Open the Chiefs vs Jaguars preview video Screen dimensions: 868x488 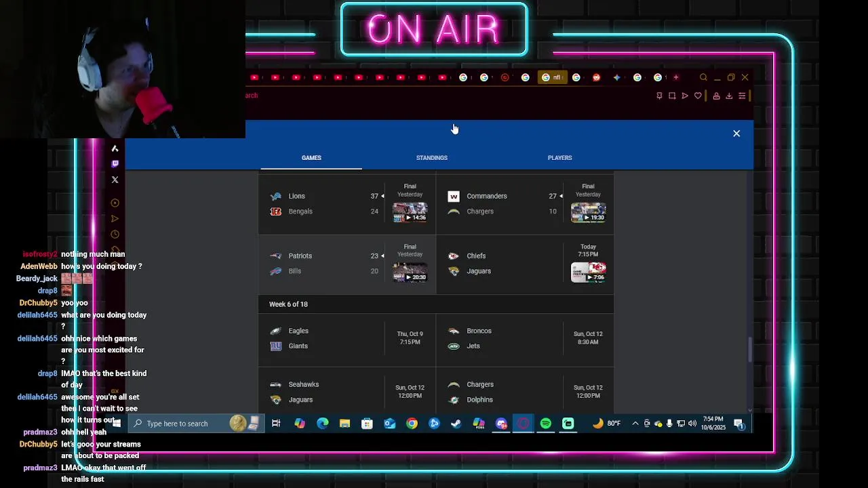coord(588,272)
